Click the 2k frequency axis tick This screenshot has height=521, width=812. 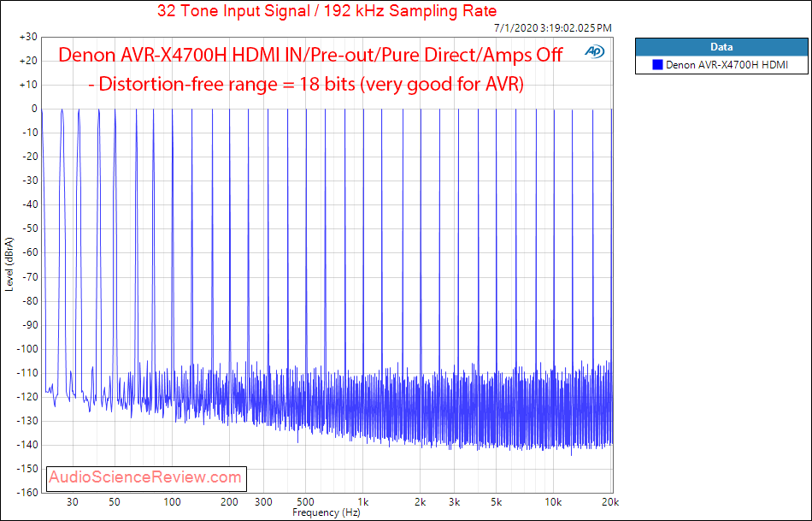(x=421, y=502)
